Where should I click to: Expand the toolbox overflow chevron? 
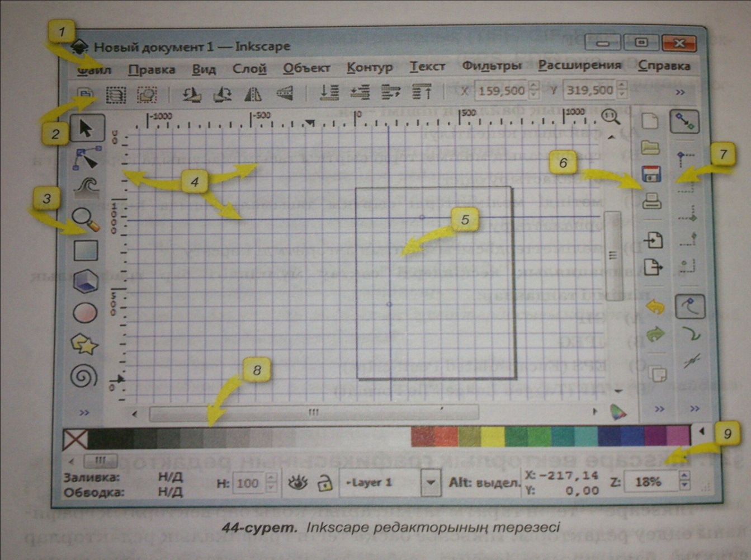84,413
